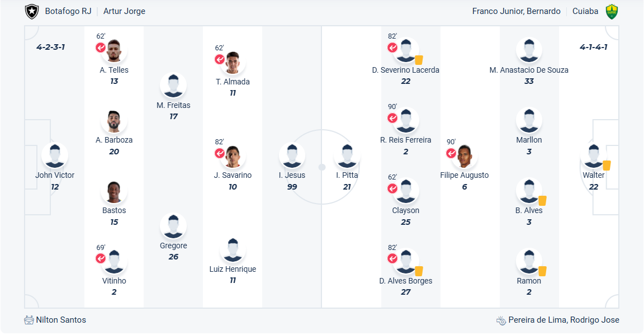The width and height of the screenshot is (644, 335).
Task: Click Vitinho's substitution arrow icon
Action: pos(101,258)
